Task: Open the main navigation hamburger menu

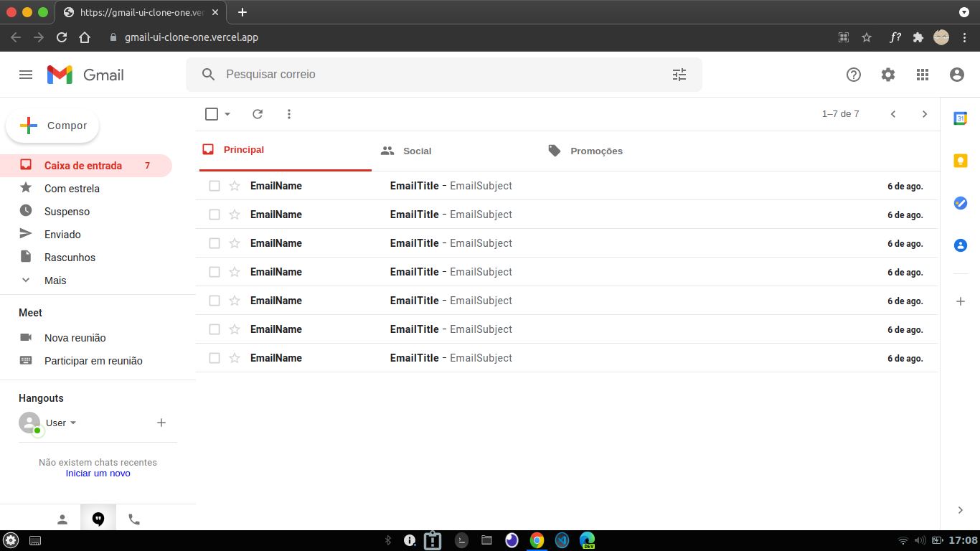Action: click(x=26, y=74)
